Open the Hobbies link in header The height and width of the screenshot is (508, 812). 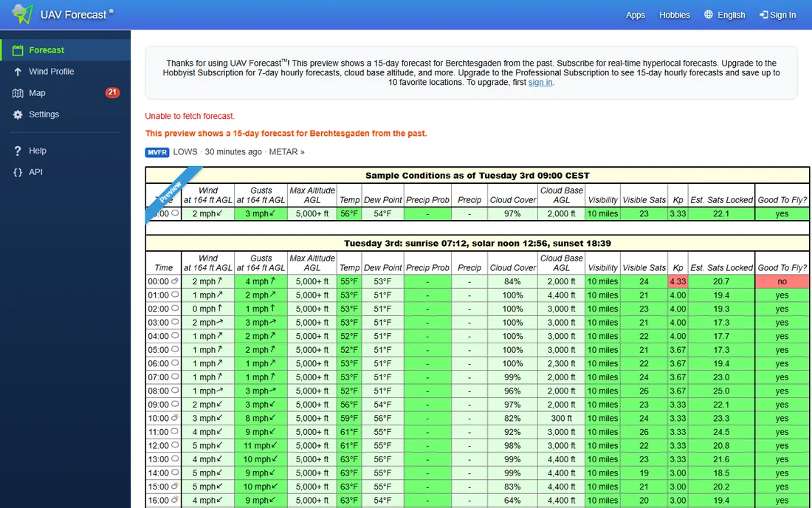(x=674, y=15)
